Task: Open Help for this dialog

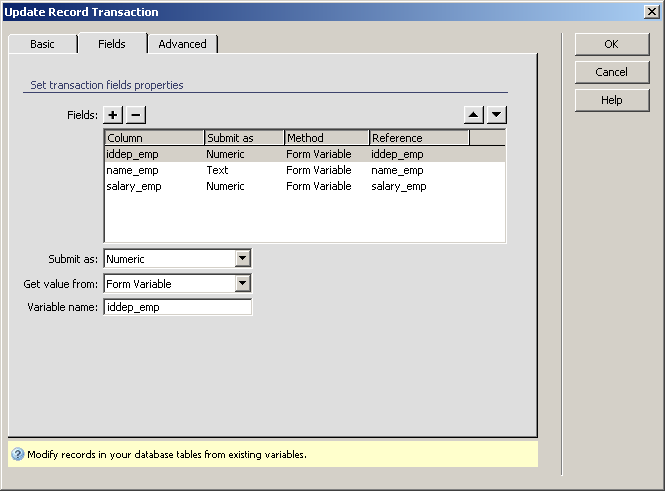Action: pyautogui.click(x=611, y=100)
